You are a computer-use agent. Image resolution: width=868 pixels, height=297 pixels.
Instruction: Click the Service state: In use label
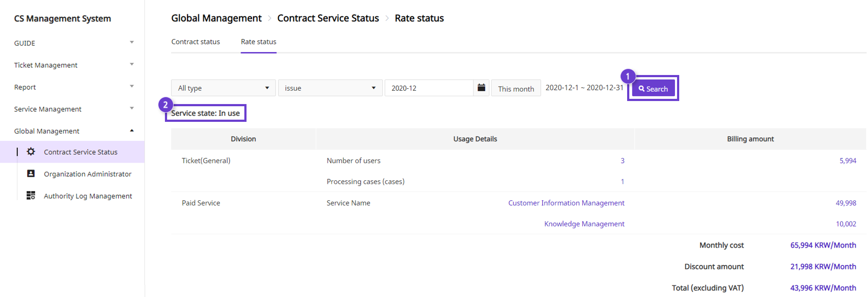pyautogui.click(x=205, y=113)
